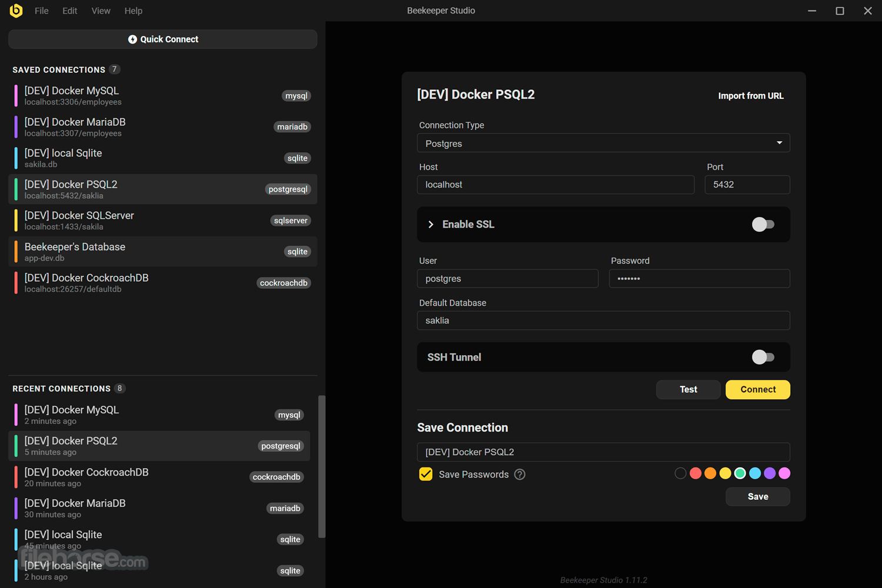882x588 pixels.
Task: Click the connection name field under Save Connection
Action: [x=603, y=452]
